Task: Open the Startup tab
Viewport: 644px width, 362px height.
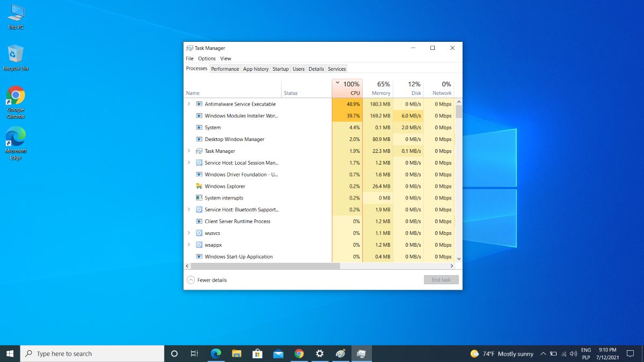Action: pyautogui.click(x=280, y=69)
